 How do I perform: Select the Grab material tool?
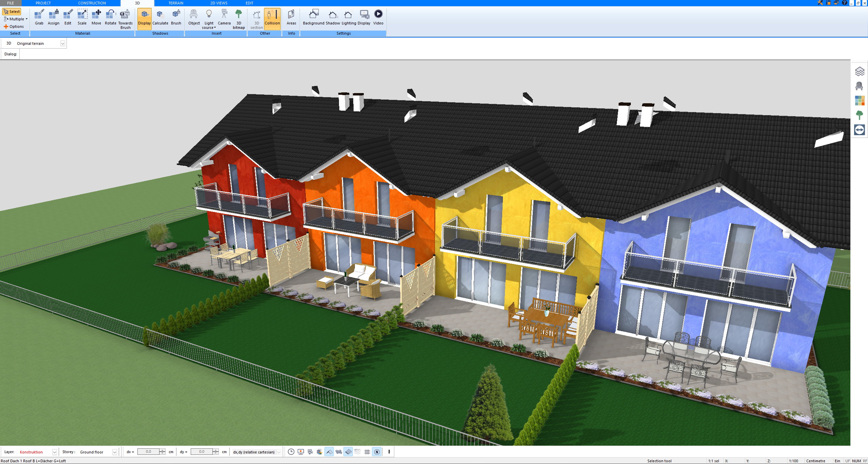point(39,18)
